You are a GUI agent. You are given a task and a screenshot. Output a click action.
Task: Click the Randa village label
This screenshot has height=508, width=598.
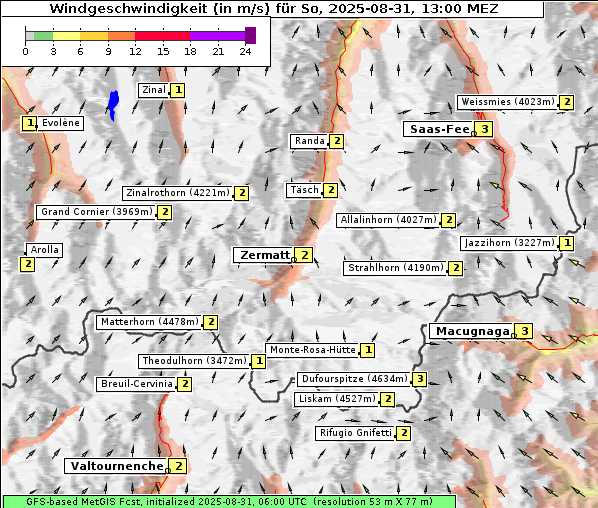(x=309, y=141)
